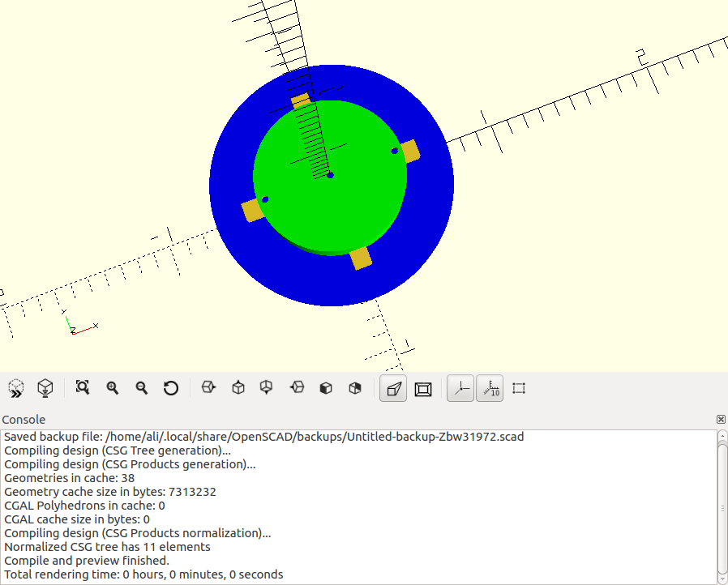Click the Console scrollbar down arrow

(x=722, y=579)
